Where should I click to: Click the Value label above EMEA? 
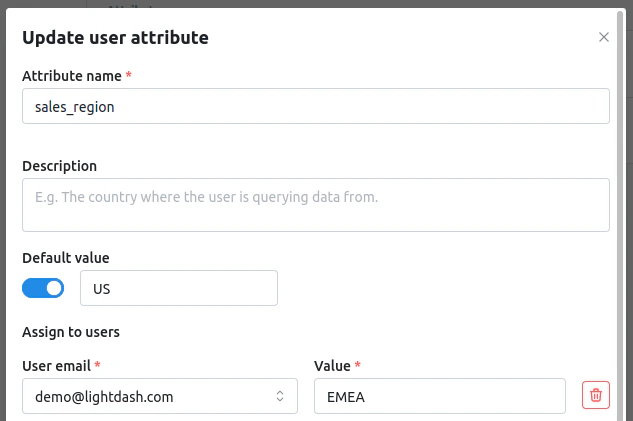tap(331, 366)
